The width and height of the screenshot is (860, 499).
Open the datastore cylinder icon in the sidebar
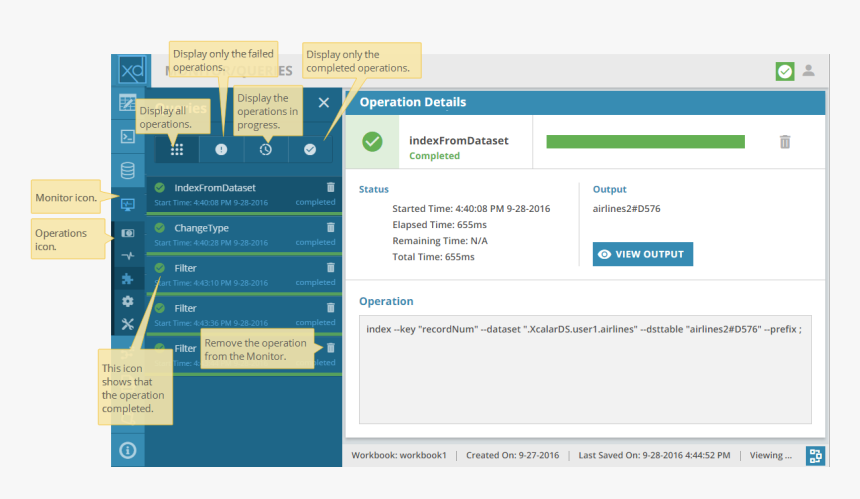127,170
